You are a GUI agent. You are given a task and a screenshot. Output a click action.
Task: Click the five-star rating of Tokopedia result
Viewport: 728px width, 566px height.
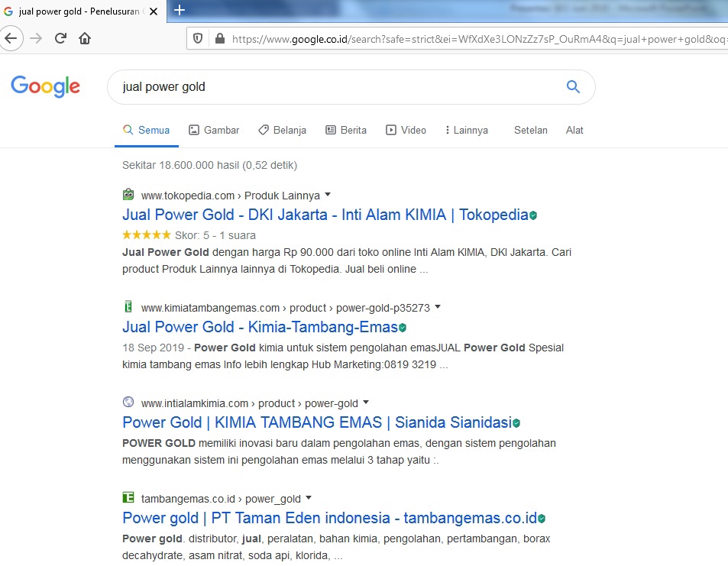(x=147, y=235)
